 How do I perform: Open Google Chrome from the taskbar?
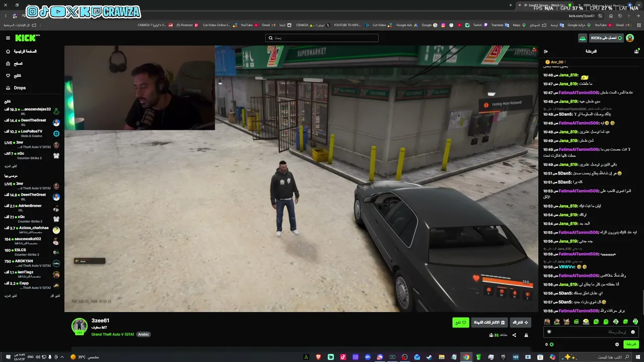click(x=466, y=357)
